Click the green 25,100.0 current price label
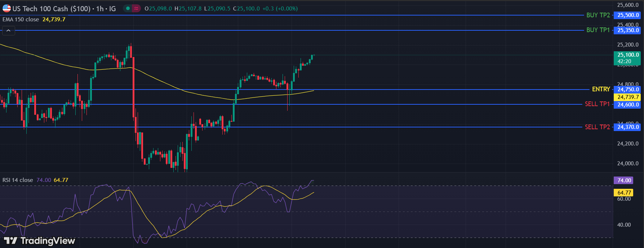The image size is (644, 248). 628,55
